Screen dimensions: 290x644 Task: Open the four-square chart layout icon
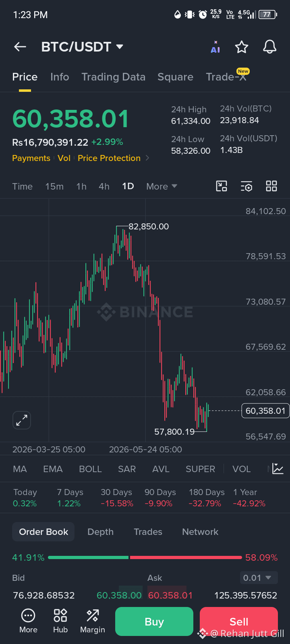click(x=271, y=186)
